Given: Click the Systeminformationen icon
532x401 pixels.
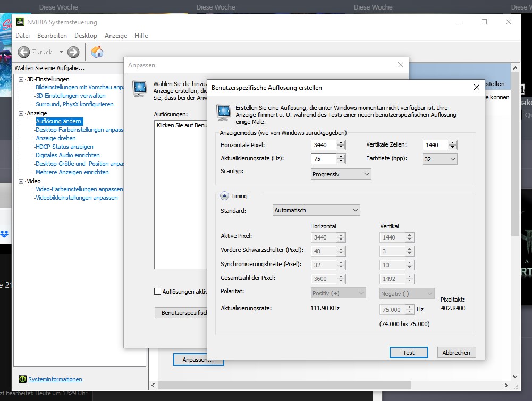Looking at the screenshot, I should (x=22, y=379).
